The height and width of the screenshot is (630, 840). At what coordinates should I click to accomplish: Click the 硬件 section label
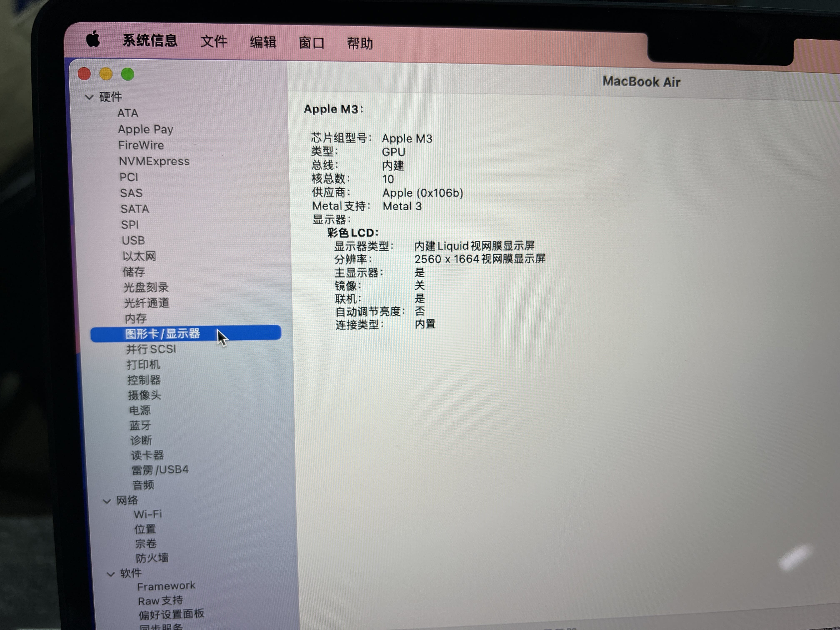tap(110, 97)
